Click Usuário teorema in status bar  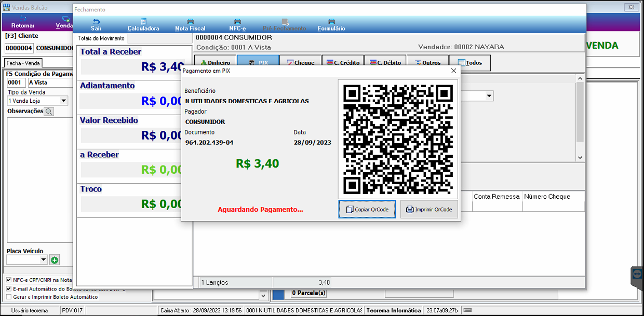click(30, 310)
